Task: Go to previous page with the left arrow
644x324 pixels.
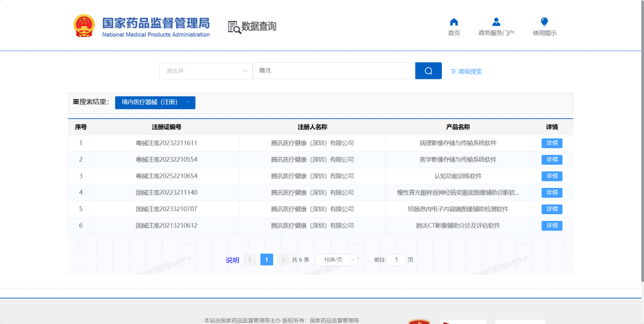Action: [x=250, y=260]
